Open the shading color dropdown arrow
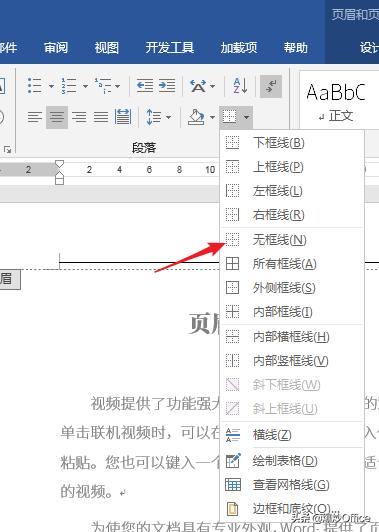Screen dimensions: 379x532 click(212, 117)
